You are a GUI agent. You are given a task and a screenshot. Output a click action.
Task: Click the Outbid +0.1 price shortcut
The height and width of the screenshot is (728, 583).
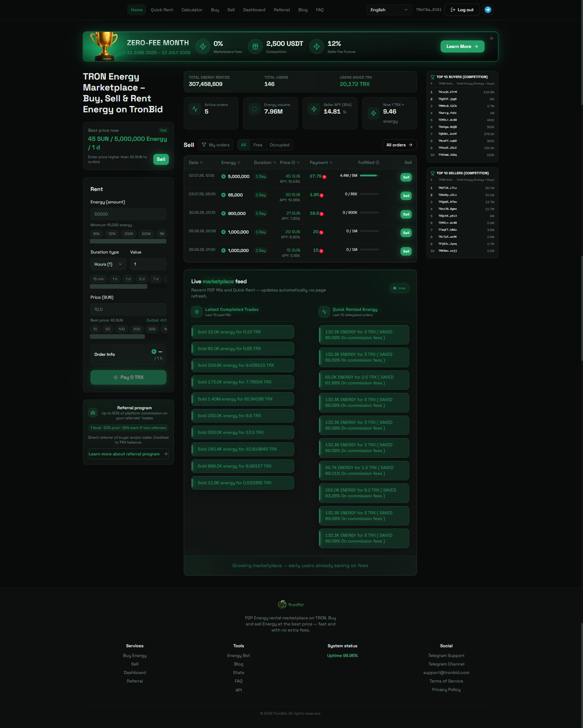tap(156, 320)
